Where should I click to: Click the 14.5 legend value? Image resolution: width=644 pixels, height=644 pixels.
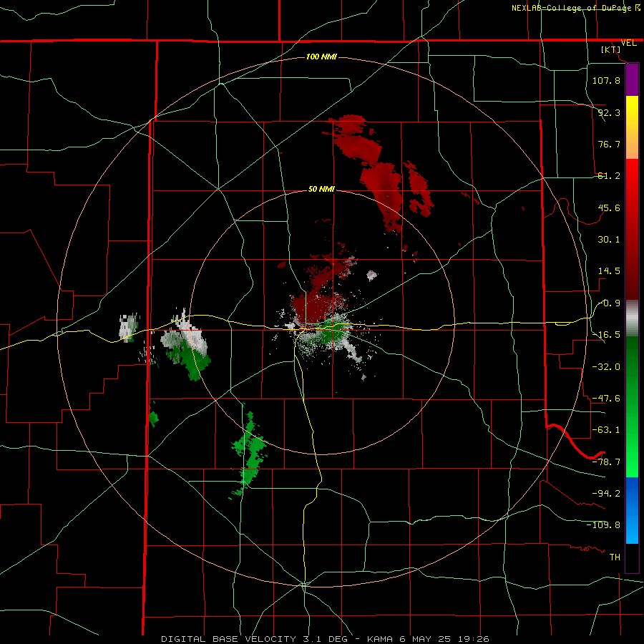tap(609, 271)
